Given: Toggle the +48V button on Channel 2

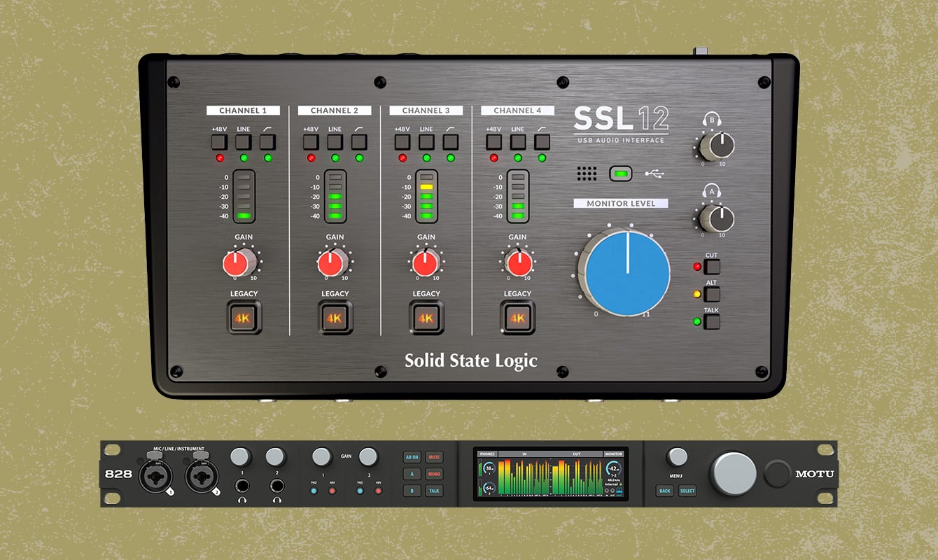Looking at the screenshot, I should coord(311,142).
